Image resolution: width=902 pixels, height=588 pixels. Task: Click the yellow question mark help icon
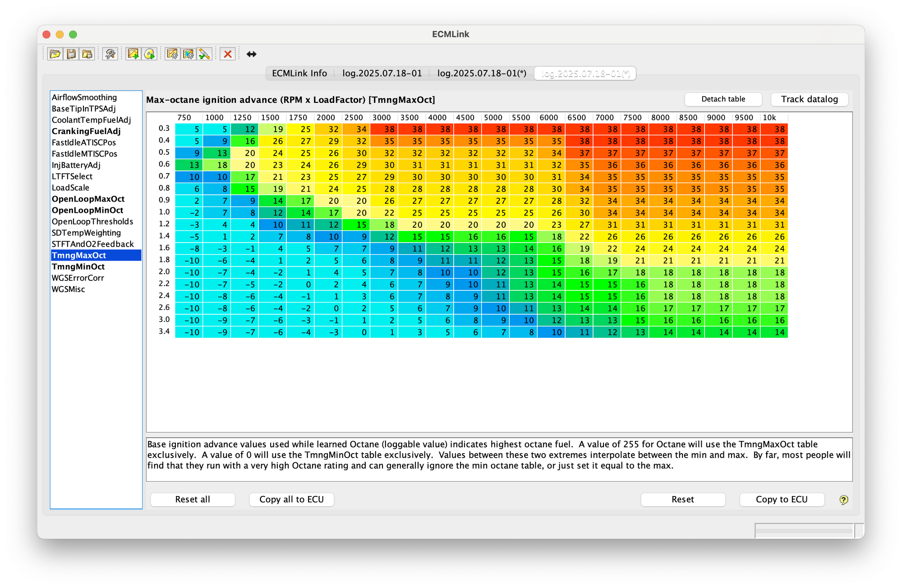844,500
